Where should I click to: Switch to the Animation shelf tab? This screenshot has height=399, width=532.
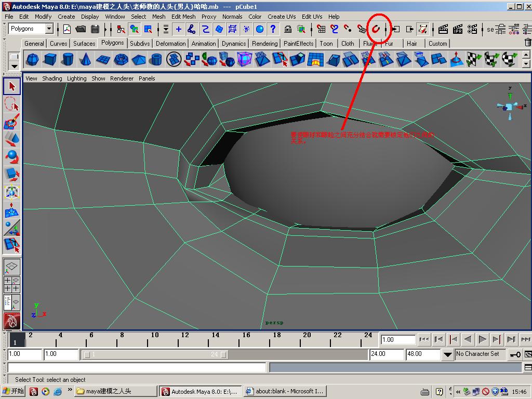tap(204, 44)
